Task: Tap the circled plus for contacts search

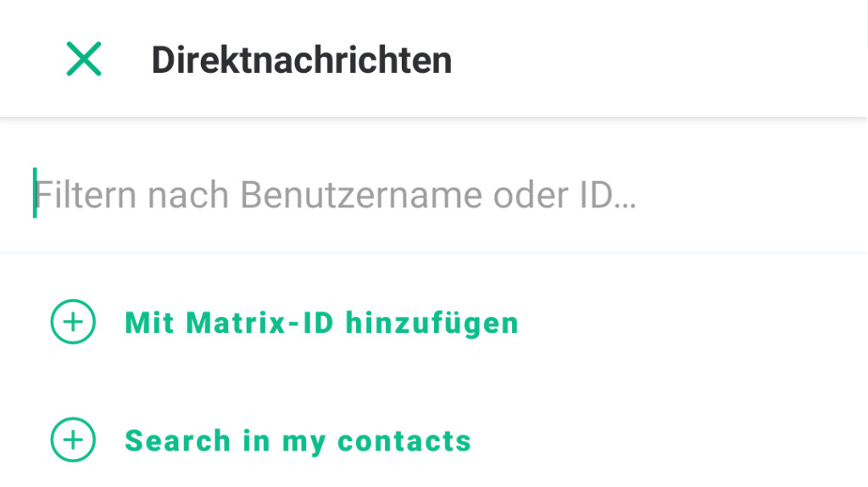Action: 73,440
